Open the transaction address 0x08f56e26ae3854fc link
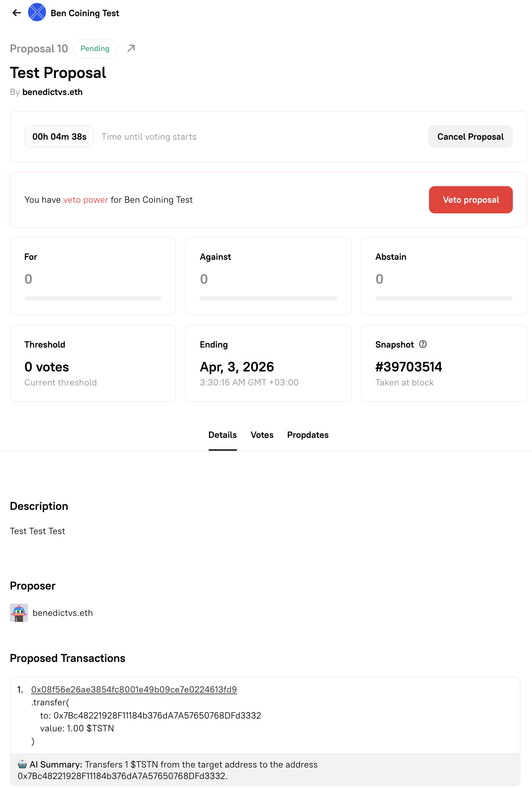The height and width of the screenshot is (788, 532). pos(134,689)
